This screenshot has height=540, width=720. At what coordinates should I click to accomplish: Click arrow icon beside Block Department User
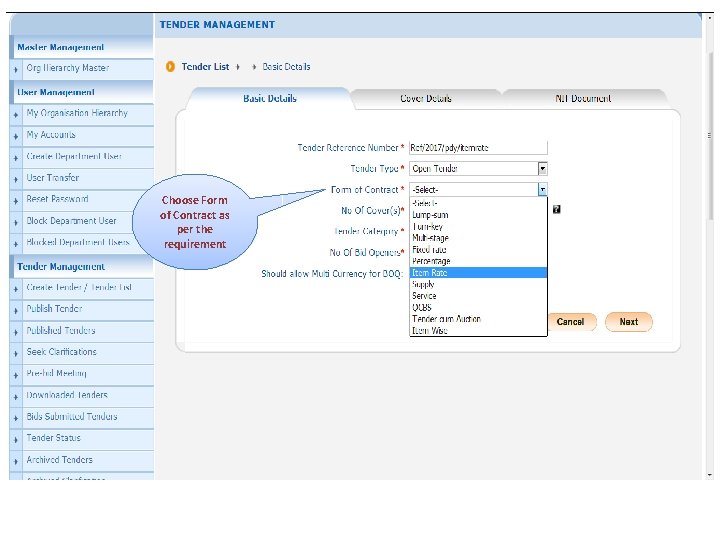pyautogui.click(x=16, y=223)
